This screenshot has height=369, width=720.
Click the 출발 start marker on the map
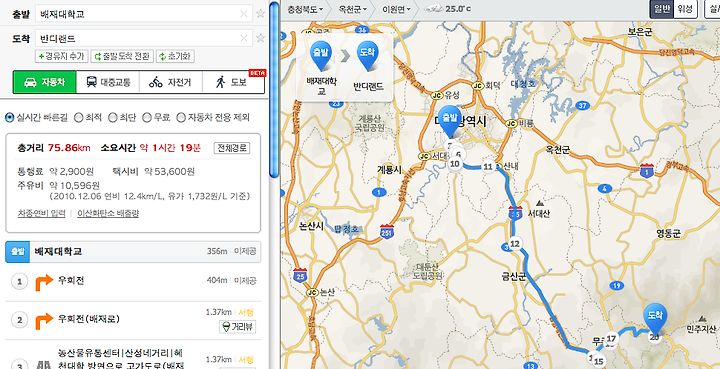point(450,121)
